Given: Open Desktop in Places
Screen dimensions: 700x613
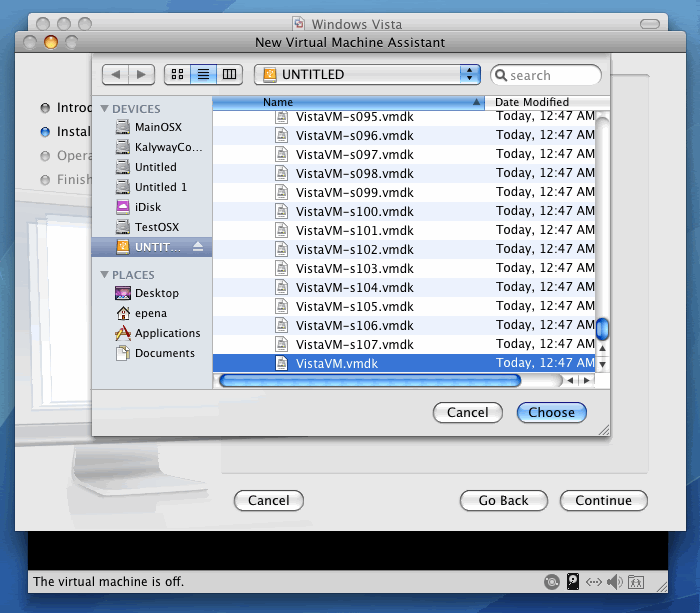Looking at the screenshot, I should click(x=152, y=293).
